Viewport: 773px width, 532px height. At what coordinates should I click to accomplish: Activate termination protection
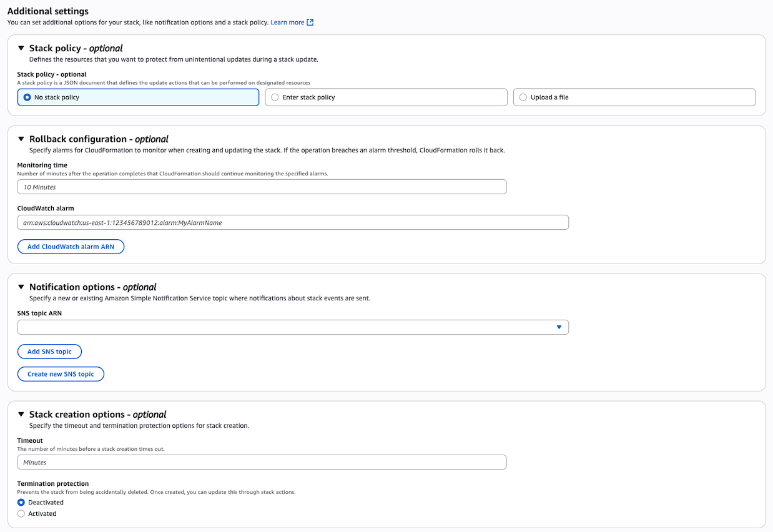point(20,513)
